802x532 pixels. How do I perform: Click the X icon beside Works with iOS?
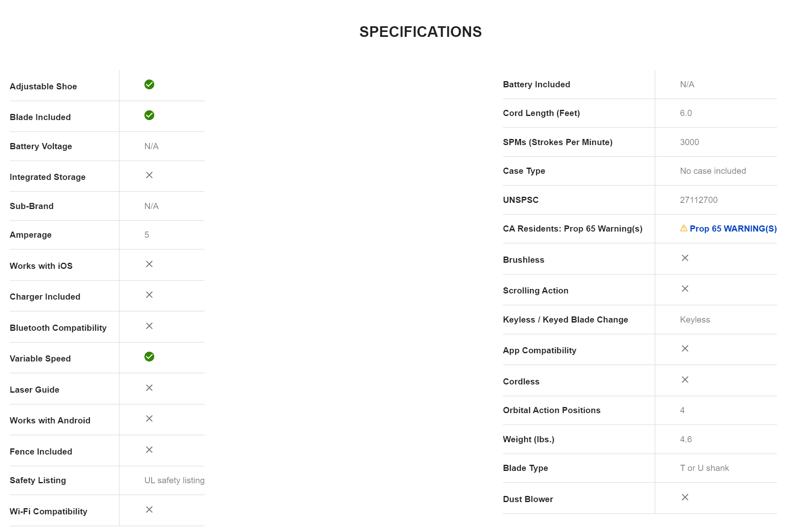149,264
